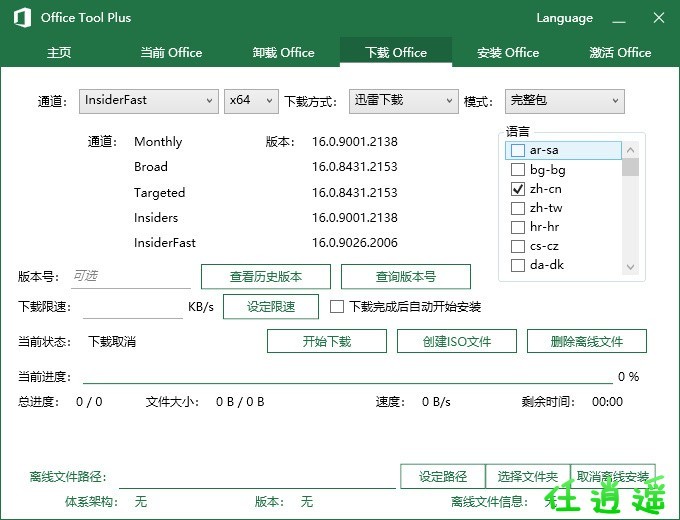Uncheck the zh-cn language checkbox
This screenshot has width=680, height=520.
pyautogui.click(x=518, y=189)
